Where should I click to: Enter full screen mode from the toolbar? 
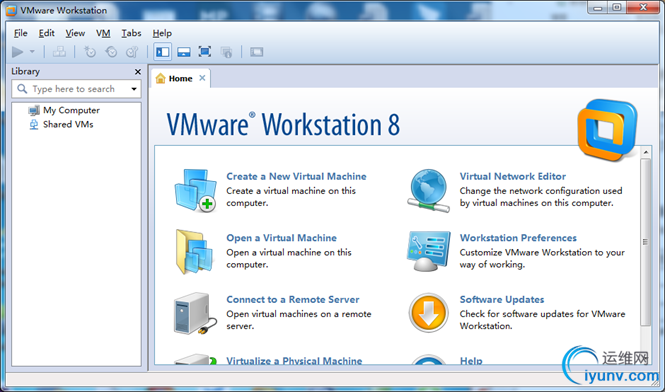click(x=205, y=52)
